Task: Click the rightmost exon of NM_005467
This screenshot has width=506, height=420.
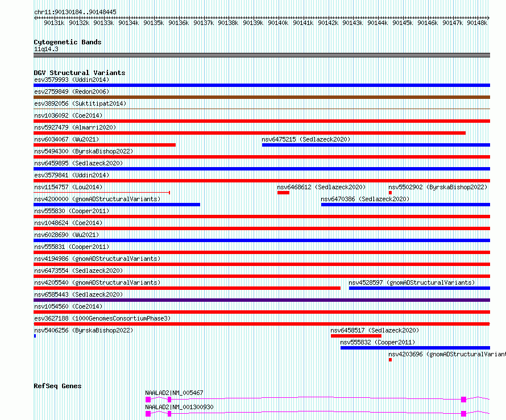Action: [x=464, y=400]
